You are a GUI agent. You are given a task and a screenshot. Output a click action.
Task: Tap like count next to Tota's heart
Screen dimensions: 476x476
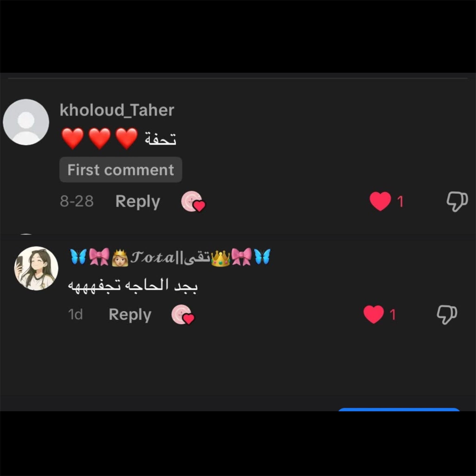pos(393,315)
